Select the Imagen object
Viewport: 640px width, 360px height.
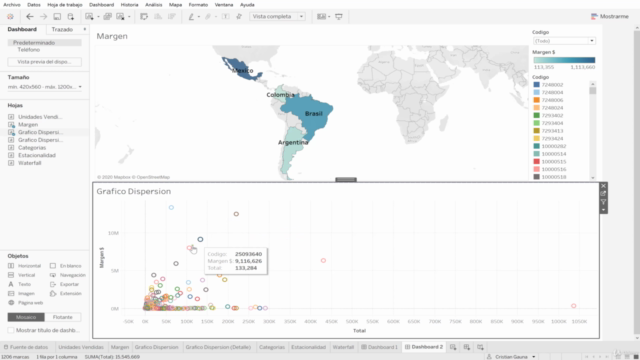tap(21, 293)
